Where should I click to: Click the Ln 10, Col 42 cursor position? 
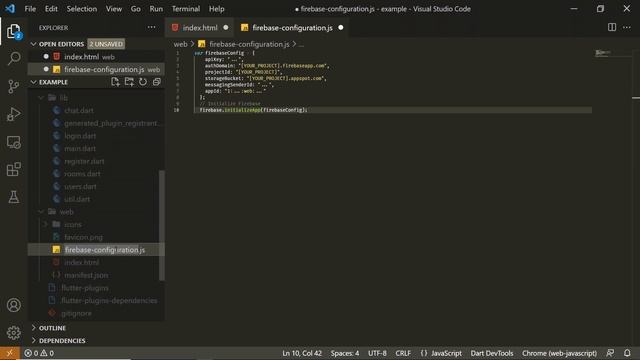pyautogui.click(x=302, y=353)
